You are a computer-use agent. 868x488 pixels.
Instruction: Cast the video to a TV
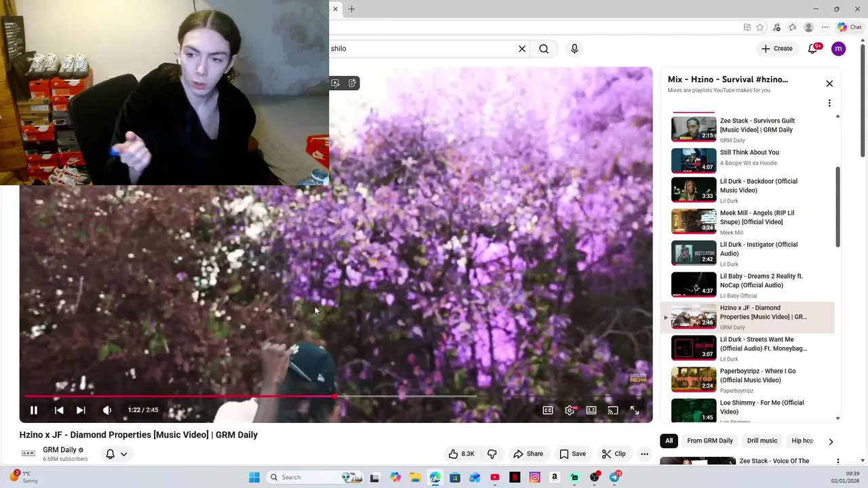pyautogui.click(x=613, y=410)
